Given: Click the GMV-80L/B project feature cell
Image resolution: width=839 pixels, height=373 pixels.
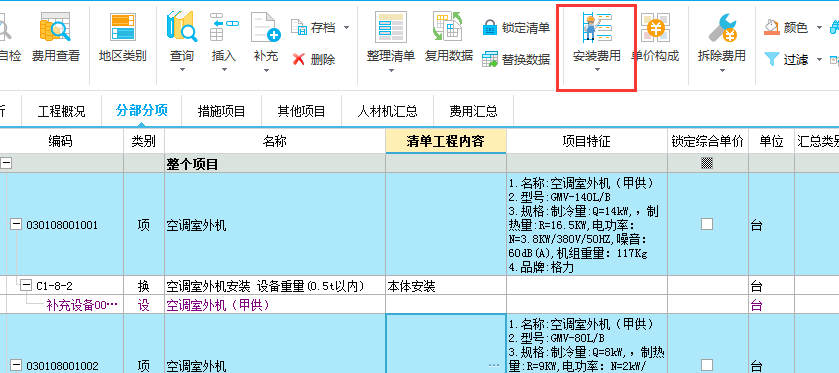Looking at the screenshot, I should (586, 344).
